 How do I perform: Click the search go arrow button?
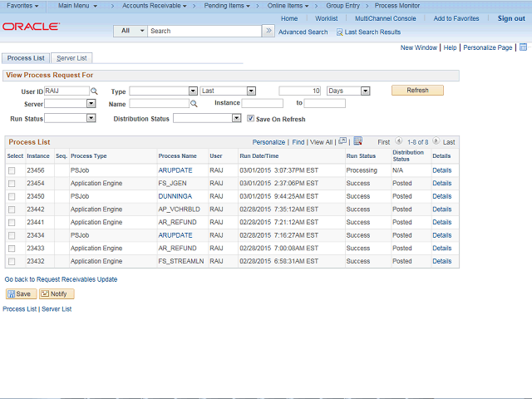[x=268, y=31]
